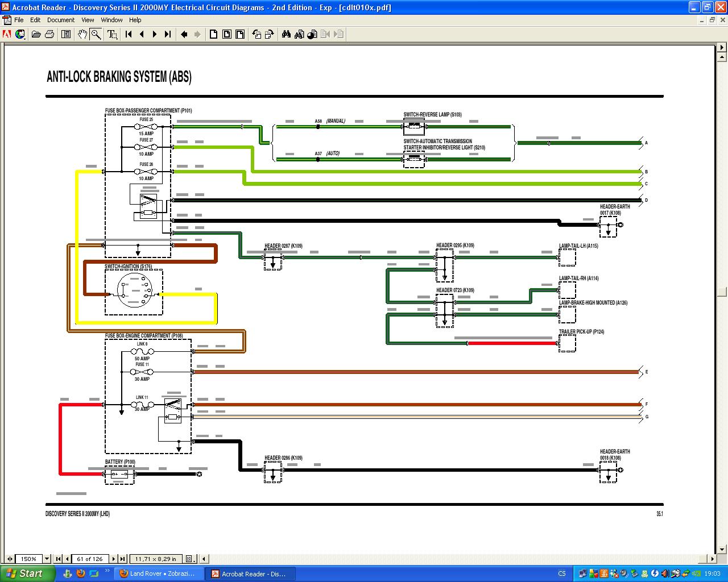The width and height of the screenshot is (728, 582).
Task: Toggle the Show/Hide Navigation Pane button
Action: click(x=66, y=34)
